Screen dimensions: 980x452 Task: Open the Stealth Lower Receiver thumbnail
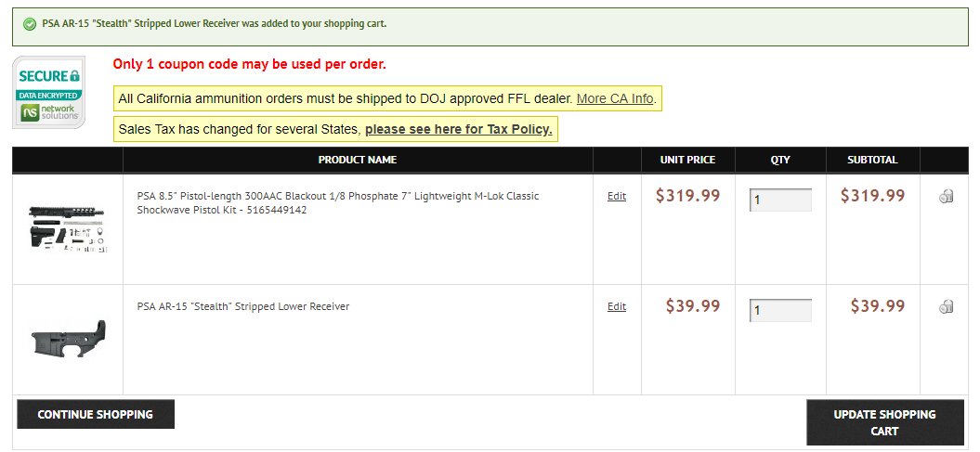(x=68, y=340)
